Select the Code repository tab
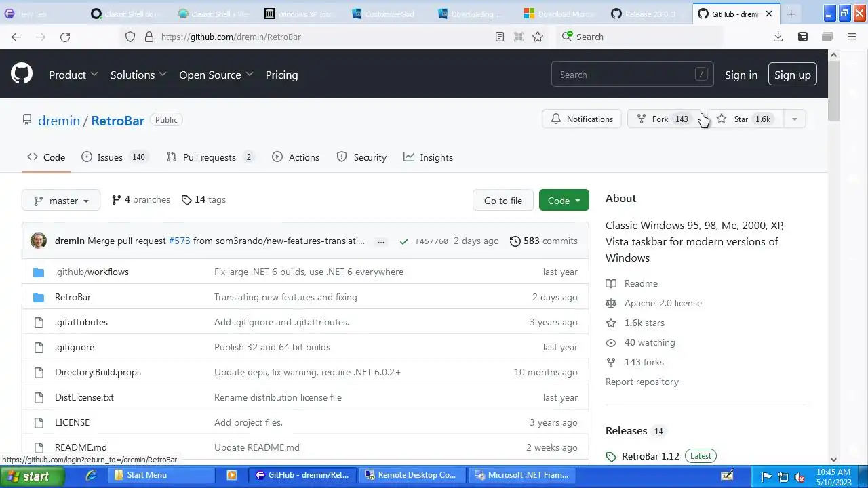The image size is (868, 488). [x=46, y=157]
